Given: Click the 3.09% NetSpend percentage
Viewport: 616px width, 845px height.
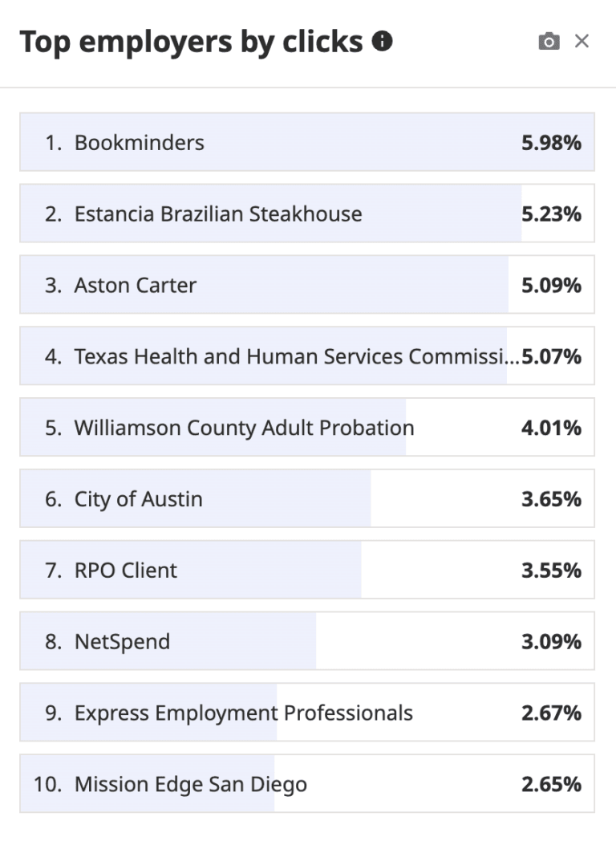Looking at the screenshot, I should 551,642.
